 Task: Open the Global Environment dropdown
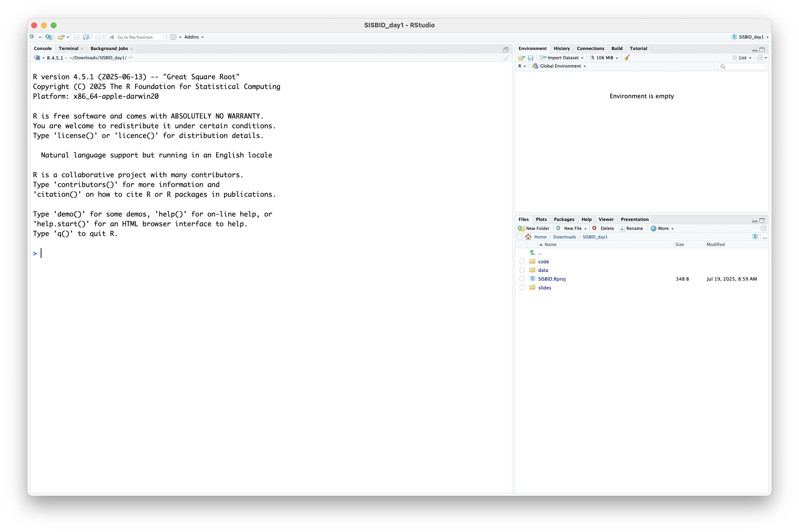tap(559, 66)
